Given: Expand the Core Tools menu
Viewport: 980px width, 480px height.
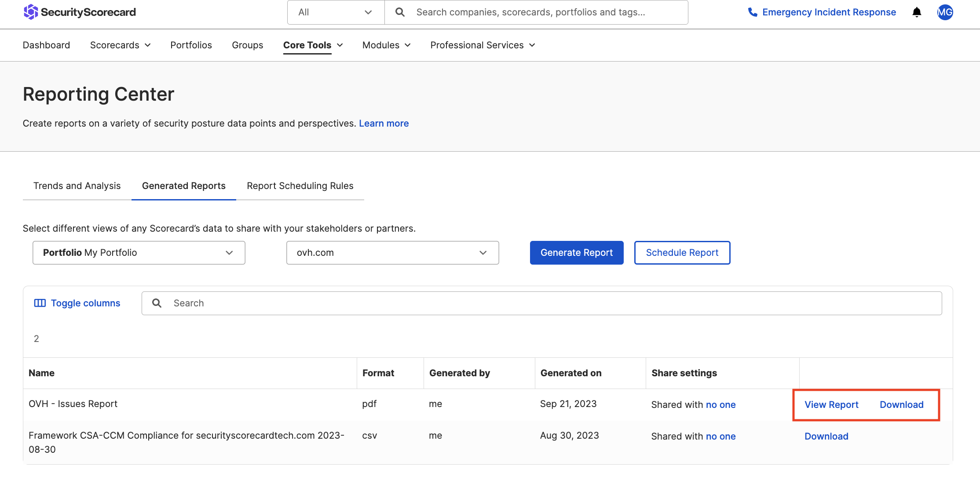Looking at the screenshot, I should 313,45.
